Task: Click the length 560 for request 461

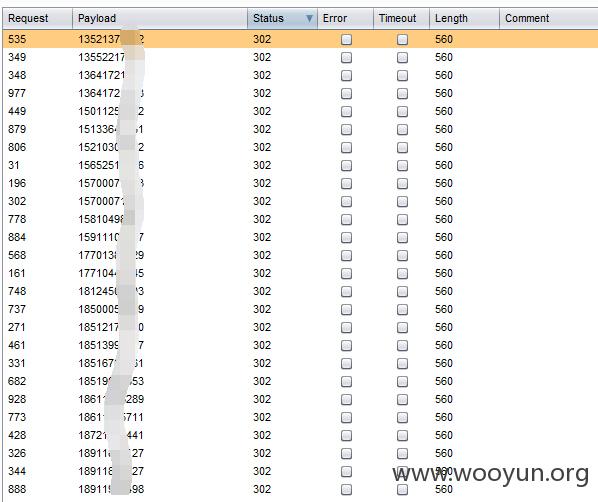Action: (444, 345)
